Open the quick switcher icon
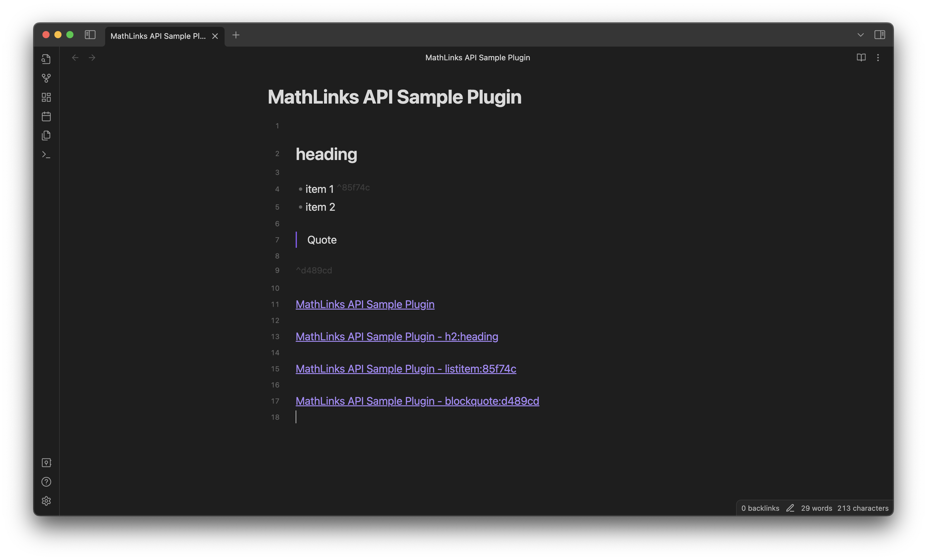Viewport: 927px width, 560px height. point(46,59)
